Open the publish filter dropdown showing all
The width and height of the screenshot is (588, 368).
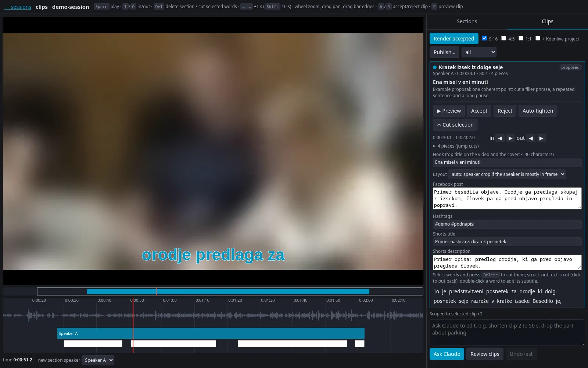[479, 52]
